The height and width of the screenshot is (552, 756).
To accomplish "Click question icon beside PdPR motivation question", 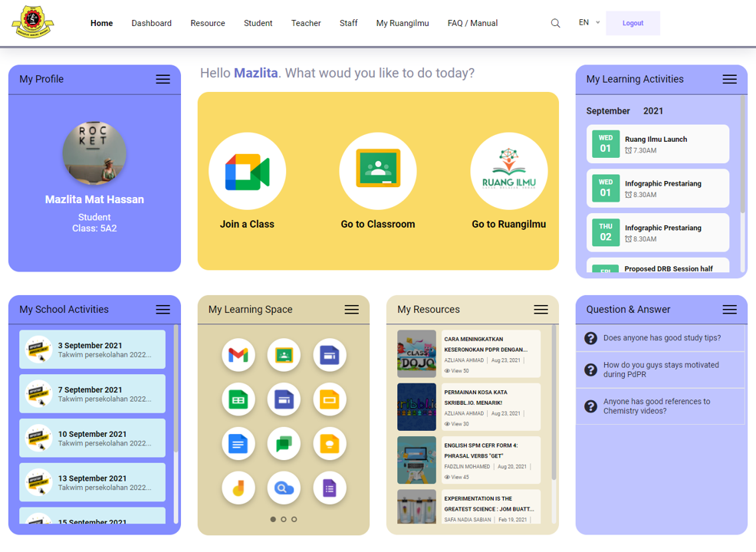I will tap(590, 370).
